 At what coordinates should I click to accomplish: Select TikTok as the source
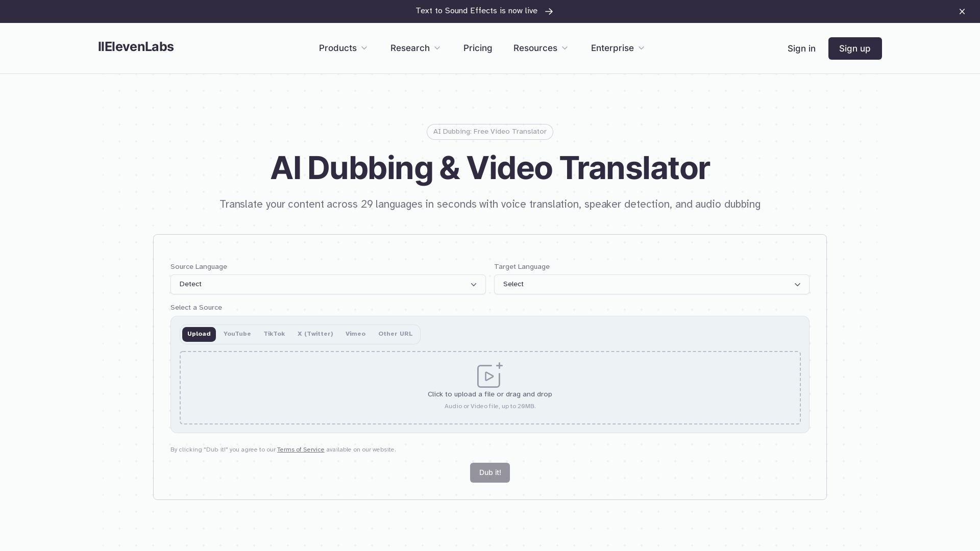coord(274,334)
